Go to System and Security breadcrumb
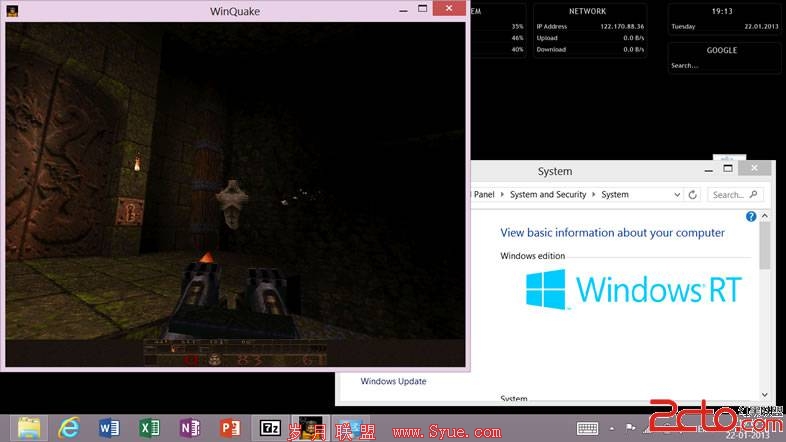This screenshot has width=786, height=442. (x=548, y=194)
